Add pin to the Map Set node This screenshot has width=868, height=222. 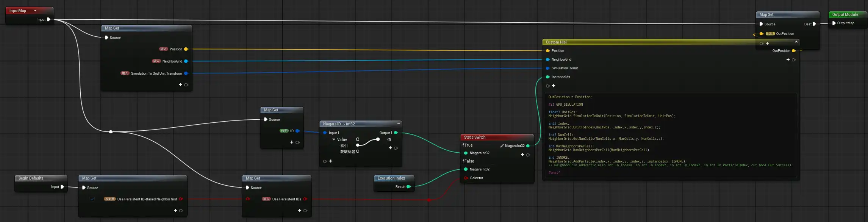[767, 43]
